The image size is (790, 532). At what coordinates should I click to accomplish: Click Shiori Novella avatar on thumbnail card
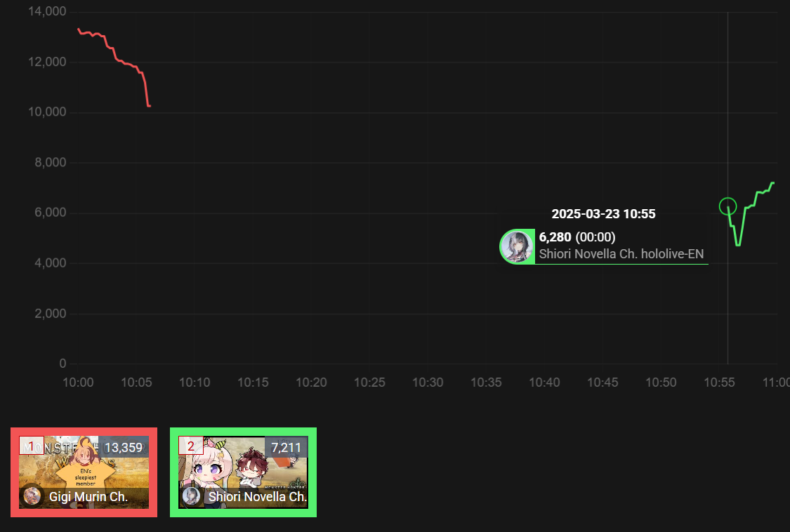click(x=192, y=496)
